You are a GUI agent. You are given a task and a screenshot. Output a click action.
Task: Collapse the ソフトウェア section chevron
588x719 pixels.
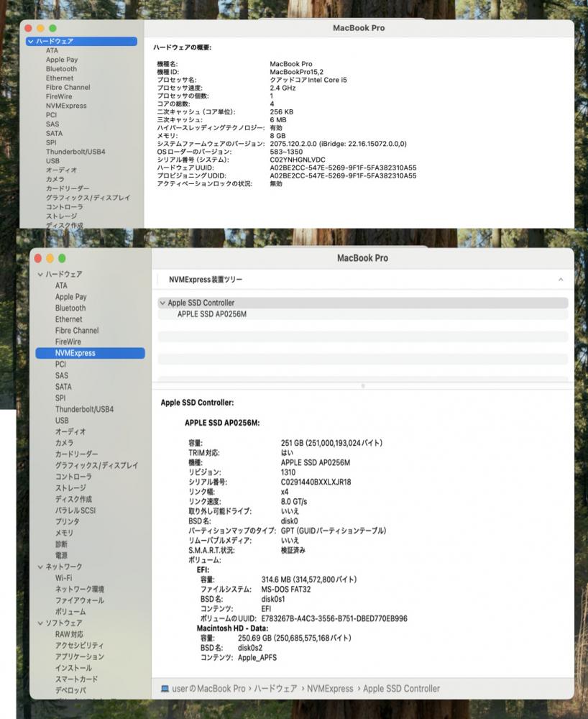point(40,623)
